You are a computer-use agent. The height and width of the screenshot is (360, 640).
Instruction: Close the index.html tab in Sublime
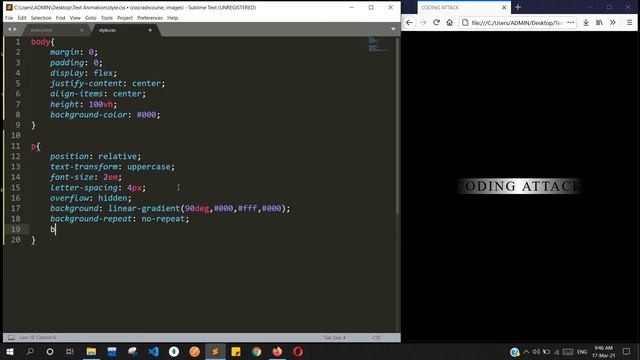coord(82,30)
